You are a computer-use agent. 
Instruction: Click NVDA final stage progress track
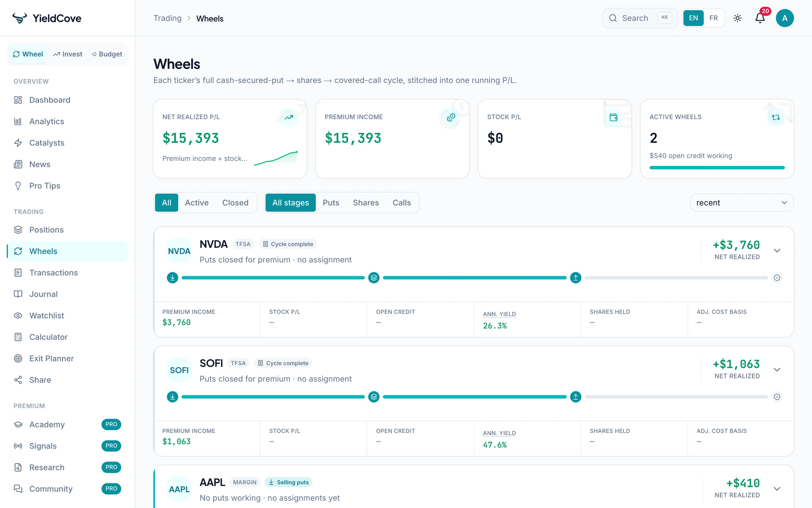pyautogui.click(x=676, y=278)
